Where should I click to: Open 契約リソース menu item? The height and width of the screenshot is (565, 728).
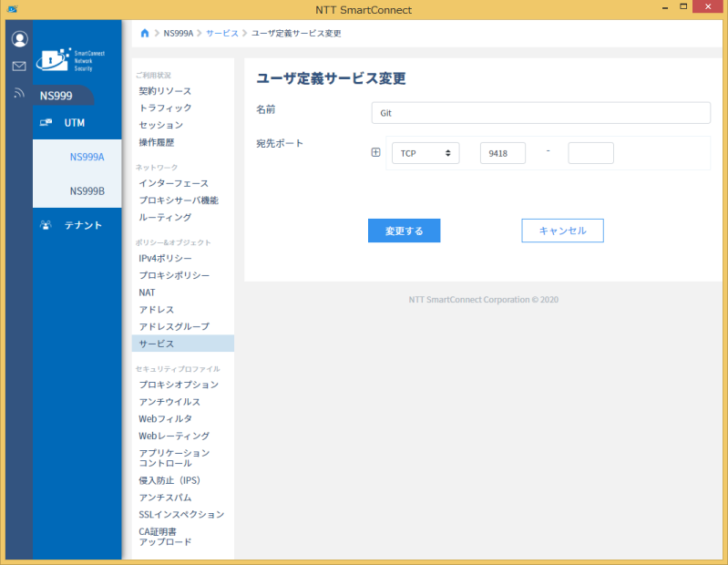165,91
